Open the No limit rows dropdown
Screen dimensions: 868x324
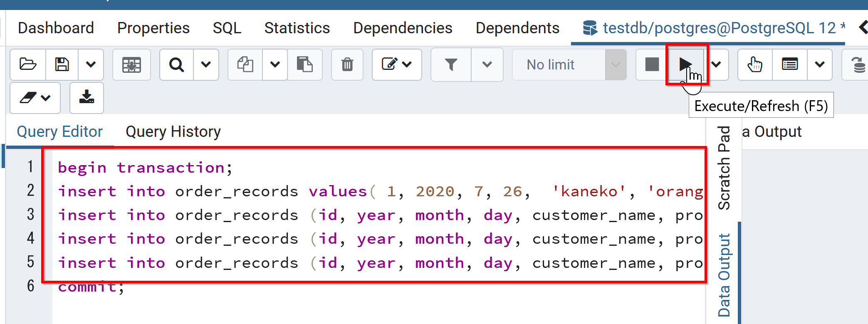[x=569, y=64]
